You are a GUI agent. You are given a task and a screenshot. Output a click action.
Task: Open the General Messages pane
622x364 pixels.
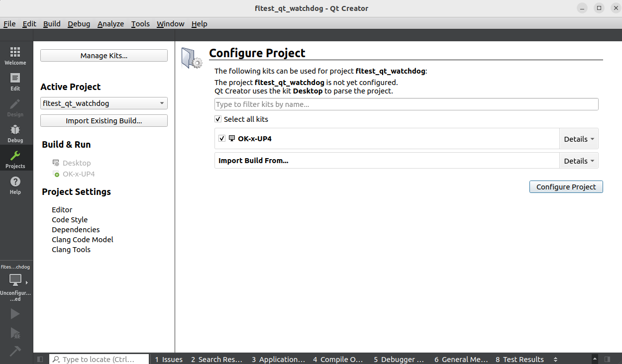coord(461,359)
